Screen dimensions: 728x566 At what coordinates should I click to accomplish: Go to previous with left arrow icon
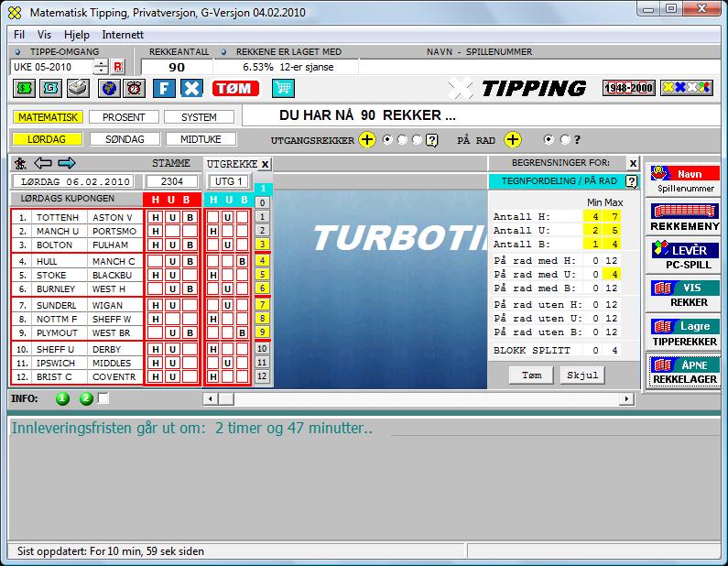pyautogui.click(x=43, y=163)
